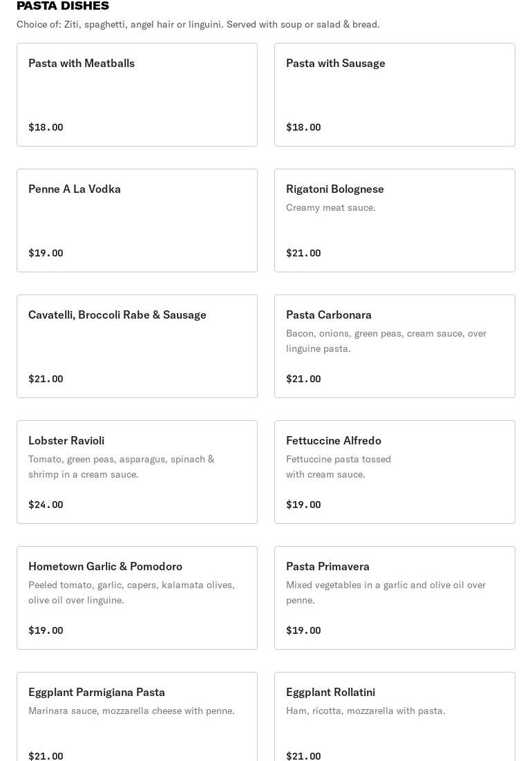Click the $24.00 Lobster Ravioli price
Image resolution: width=532 pixels, height=761 pixels.
click(46, 505)
